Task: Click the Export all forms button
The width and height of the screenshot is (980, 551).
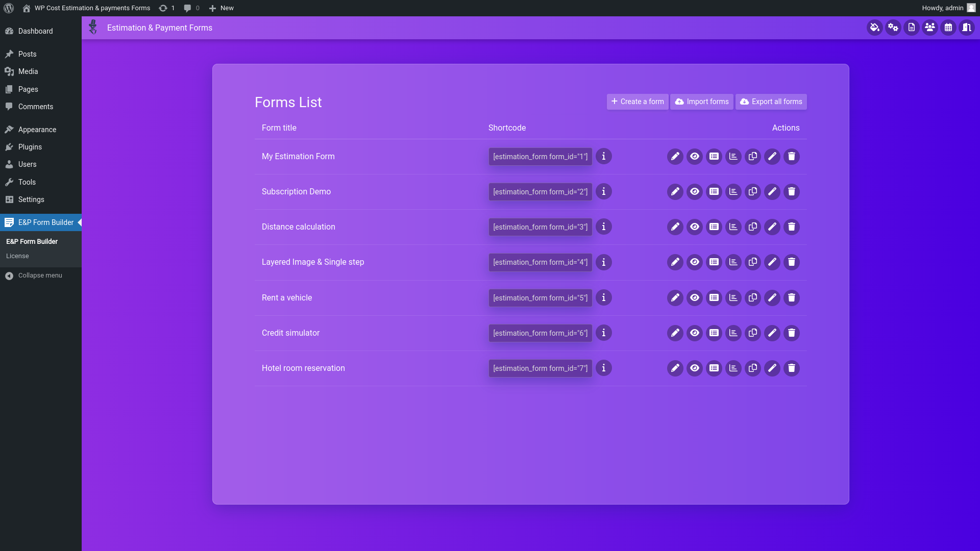Action: point(771,102)
